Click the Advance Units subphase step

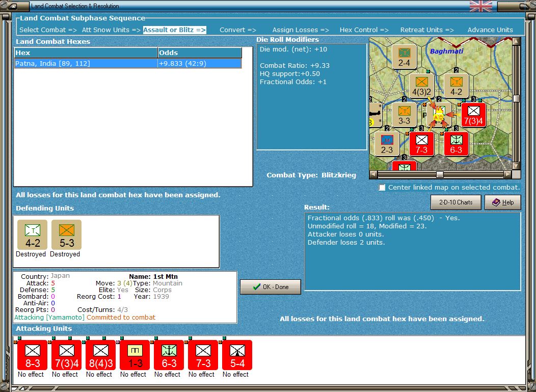(x=490, y=30)
